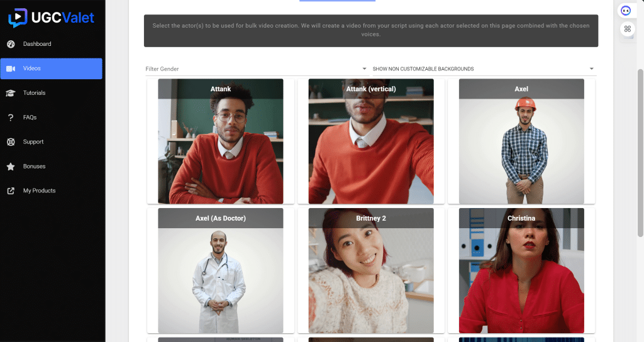Open Support in the sidebar
Screen dimensions: 644x342
tap(51, 142)
